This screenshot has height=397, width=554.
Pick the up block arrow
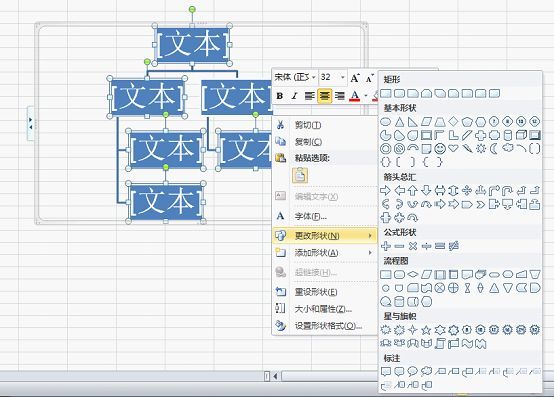pyautogui.click(x=413, y=191)
